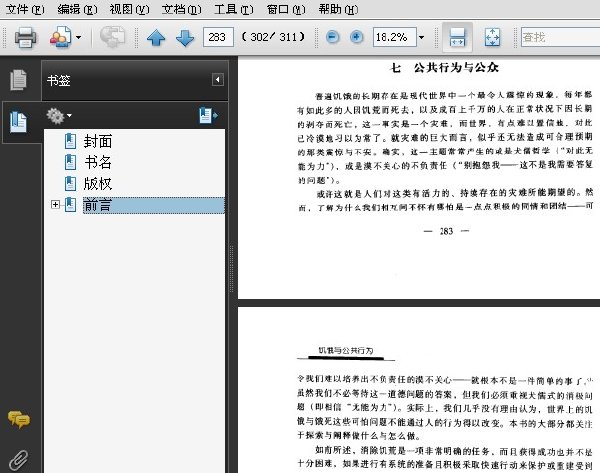Open the 帮助 (Help) menu
Image resolution: width=600 pixels, height=473 pixels.
pos(338,9)
